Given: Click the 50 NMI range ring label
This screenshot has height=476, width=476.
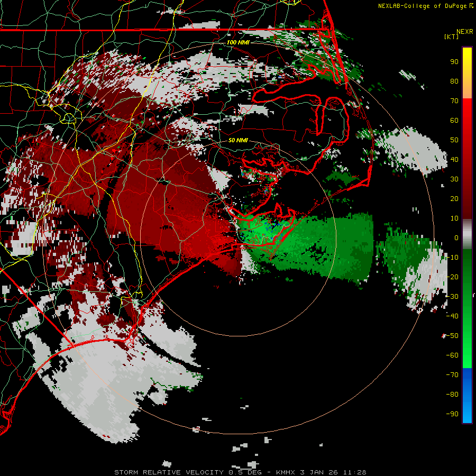Looking at the screenshot, I should pos(238,140).
